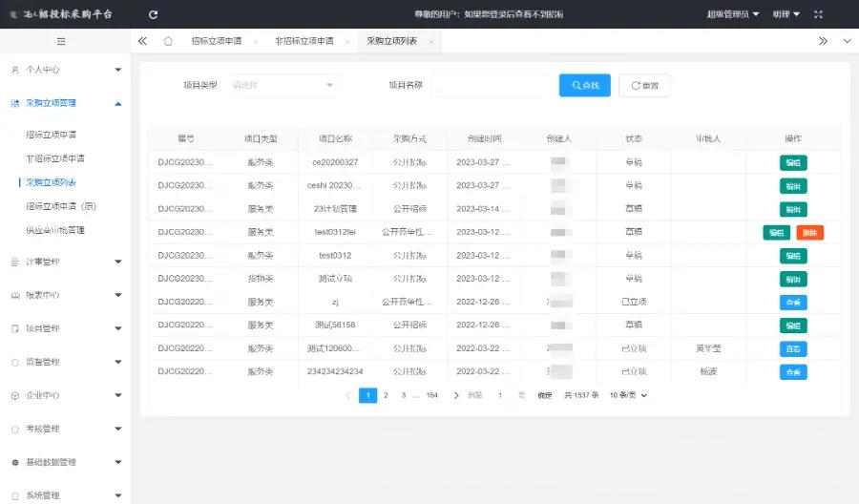This screenshot has height=504, width=859.
Task: Edit the test0312 row
Action: (793, 256)
